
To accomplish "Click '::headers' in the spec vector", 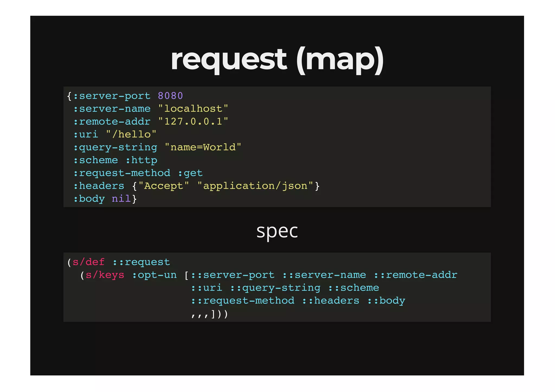I will [331, 301].
